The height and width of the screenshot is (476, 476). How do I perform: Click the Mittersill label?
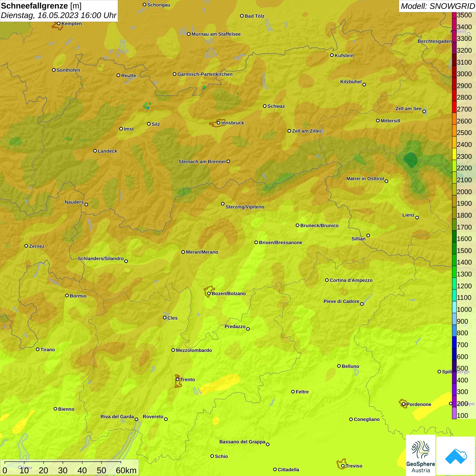(390, 121)
